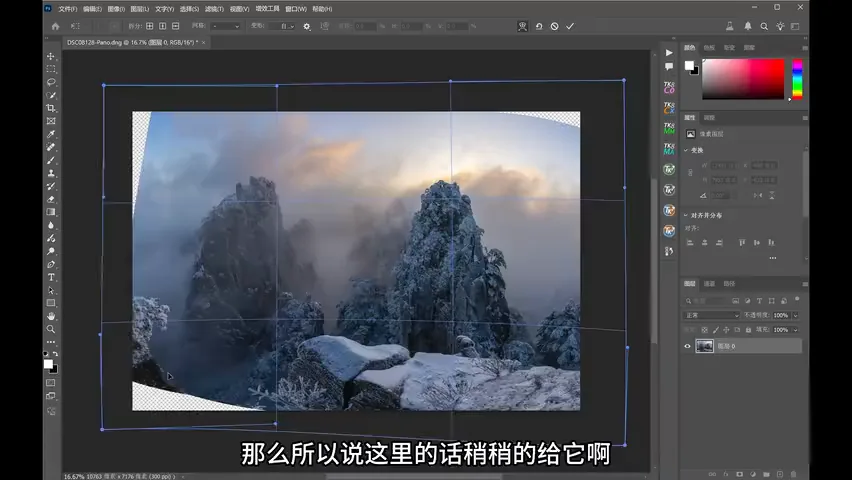Open the 滤镜(T) menu
Image resolution: width=852 pixels, height=480 pixels.
(214, 9)
